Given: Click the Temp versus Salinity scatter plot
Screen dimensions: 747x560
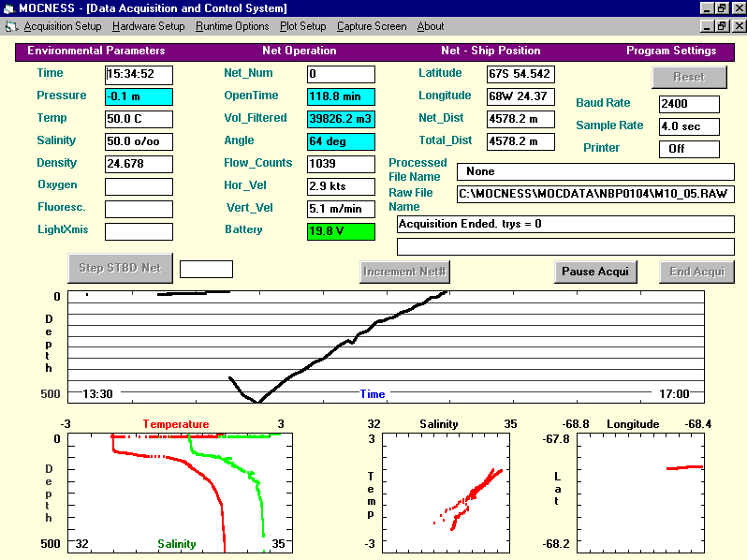Looking at the screenshot, I should tap(446, 494).
